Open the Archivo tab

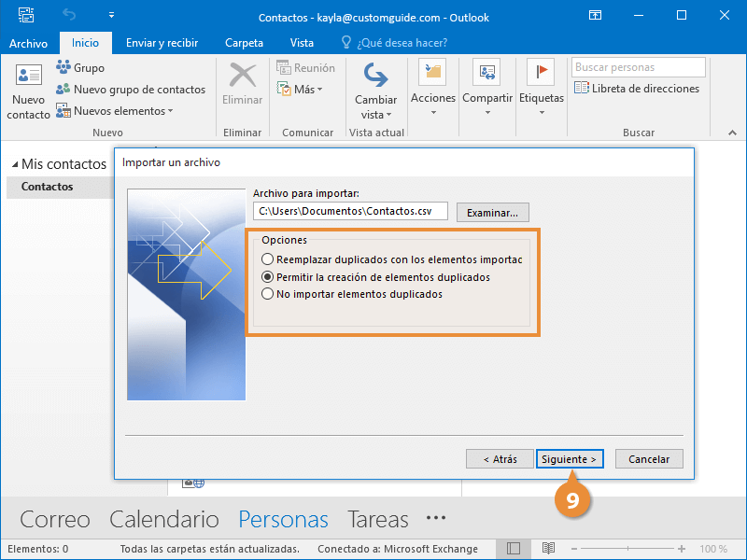coord(28,43)
